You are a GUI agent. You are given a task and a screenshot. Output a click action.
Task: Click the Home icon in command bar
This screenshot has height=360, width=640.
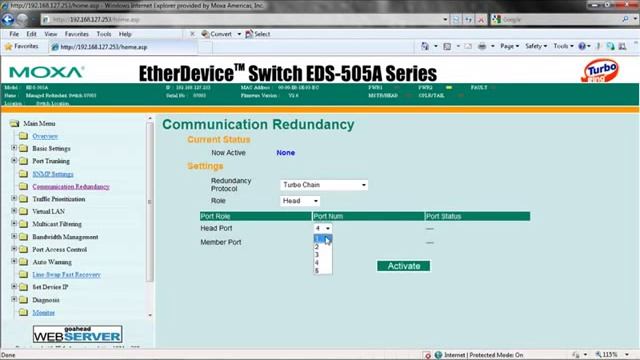425,46
